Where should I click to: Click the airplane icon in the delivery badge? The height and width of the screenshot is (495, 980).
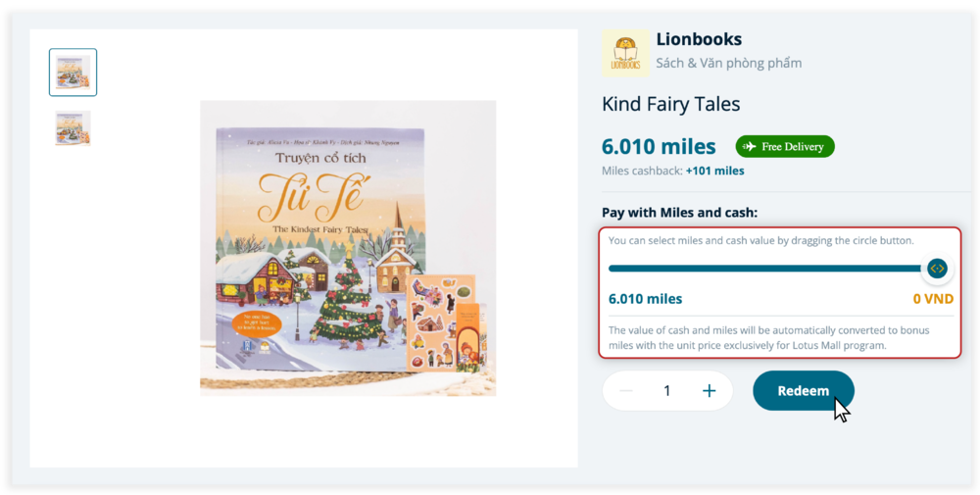tap(750, 147)
